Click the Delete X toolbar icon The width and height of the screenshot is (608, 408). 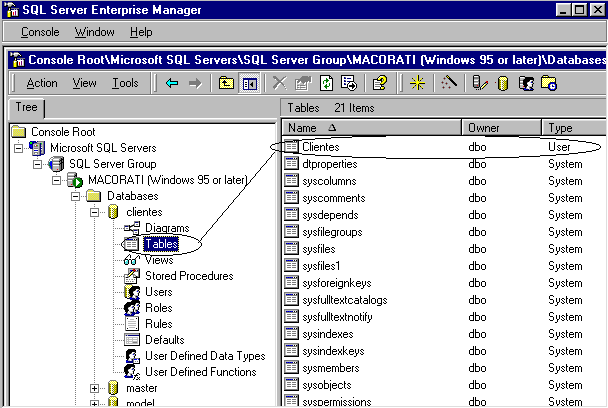(x=280, y=83)
